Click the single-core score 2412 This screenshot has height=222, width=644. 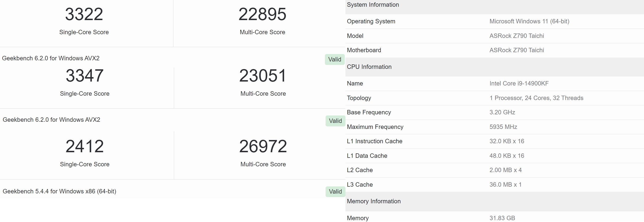[x=85, y=146]
